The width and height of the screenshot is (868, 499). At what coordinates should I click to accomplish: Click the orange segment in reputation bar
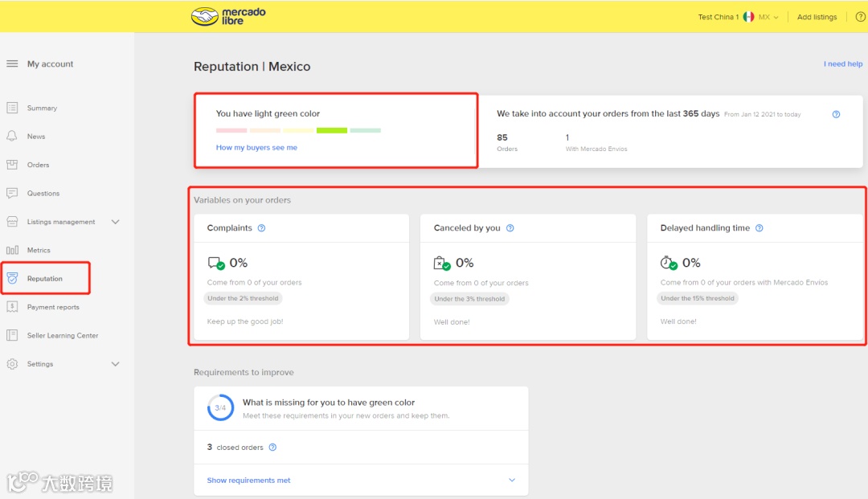(264, 130)
